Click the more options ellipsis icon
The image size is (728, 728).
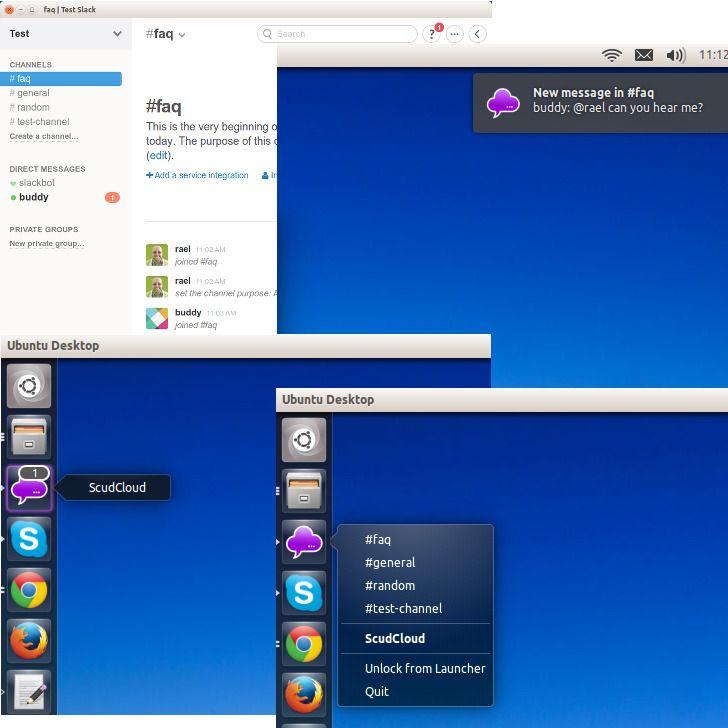pos(455,34)
